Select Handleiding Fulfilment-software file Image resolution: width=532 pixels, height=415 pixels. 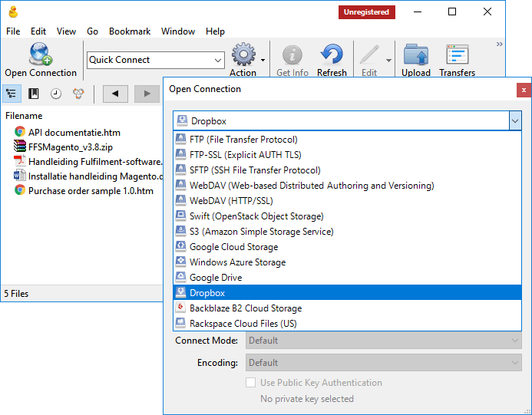[x=96, y=162]
